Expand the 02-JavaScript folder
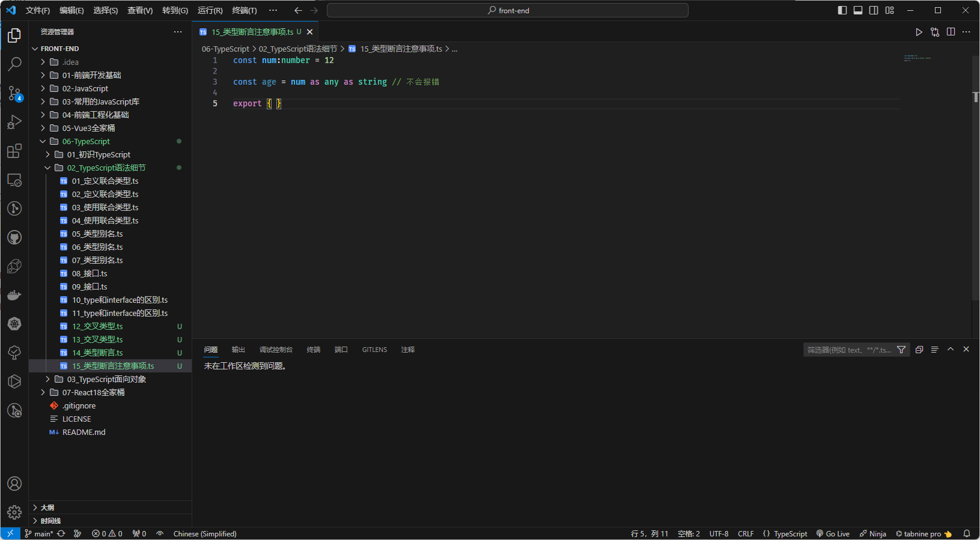 pyautogui.click(x=110, y=88)
